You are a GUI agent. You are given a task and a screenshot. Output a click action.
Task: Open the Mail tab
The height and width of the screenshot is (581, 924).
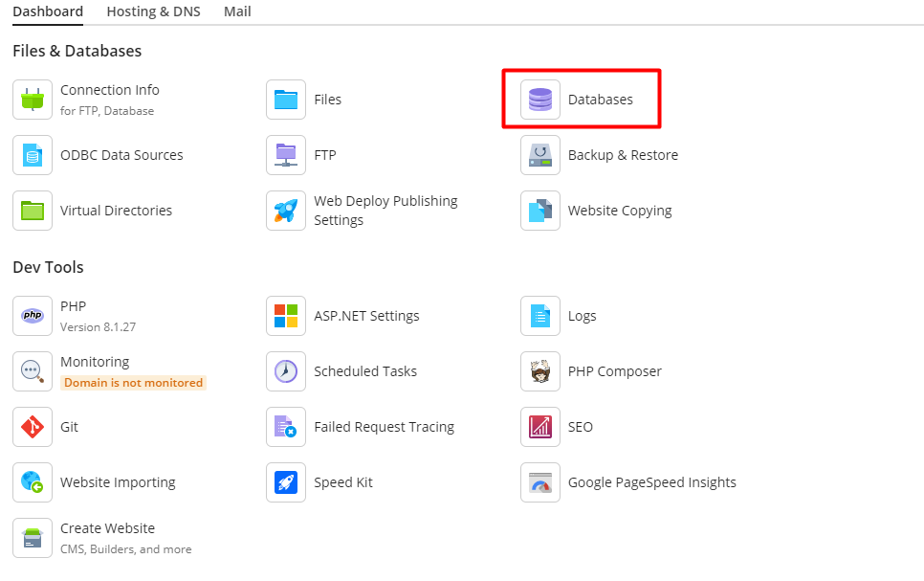(x=237, y=12)
